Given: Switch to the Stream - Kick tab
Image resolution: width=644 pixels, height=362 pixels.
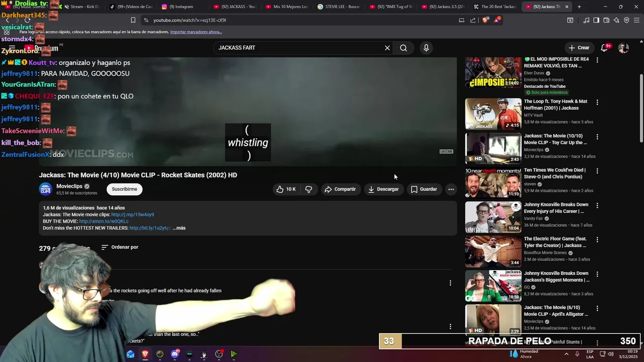Looking at the screenshot, I should click(x=82, y=7).
